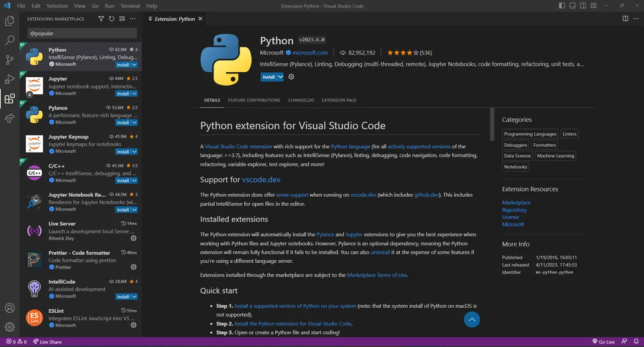
Task: Open the feedback icon in status bar
Action: (624, 342)
